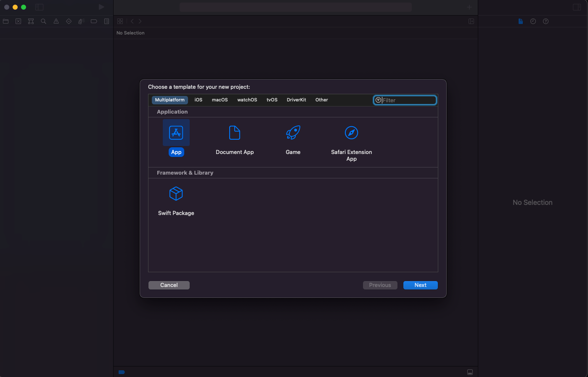Click the Cancel button
Viewport: 588px width, 377px height.
coord(169,285)
